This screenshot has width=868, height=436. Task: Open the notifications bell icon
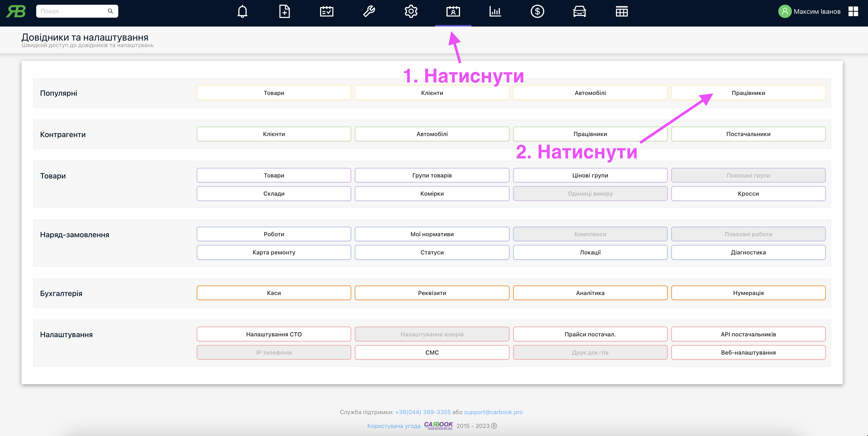(242, 11)
